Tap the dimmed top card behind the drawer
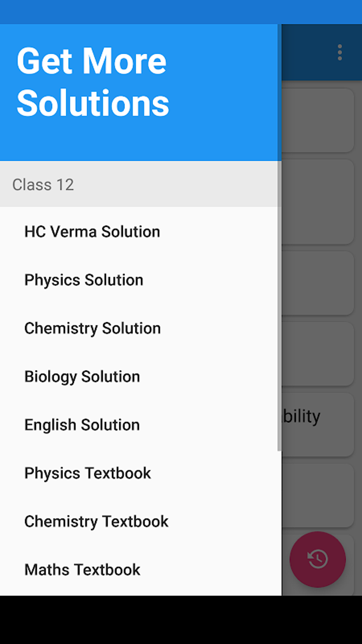 pyautogui.click(x=318, y=120)
